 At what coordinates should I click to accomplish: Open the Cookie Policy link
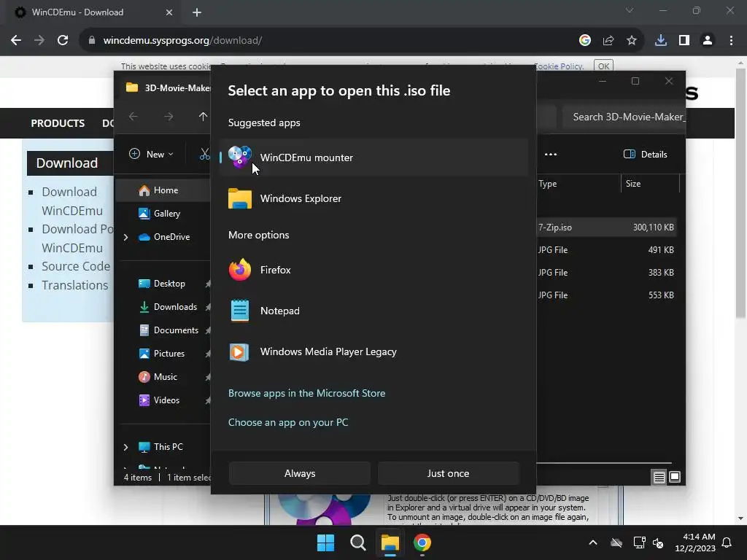tap(559, 66)
